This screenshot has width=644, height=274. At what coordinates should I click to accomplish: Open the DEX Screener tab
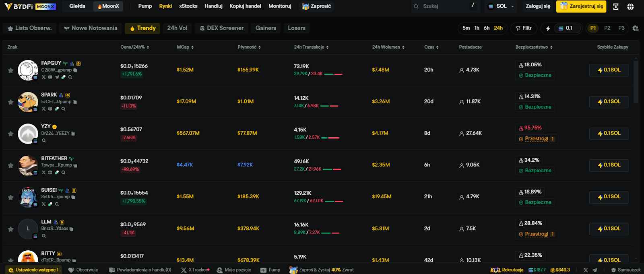tap(222, 28)
